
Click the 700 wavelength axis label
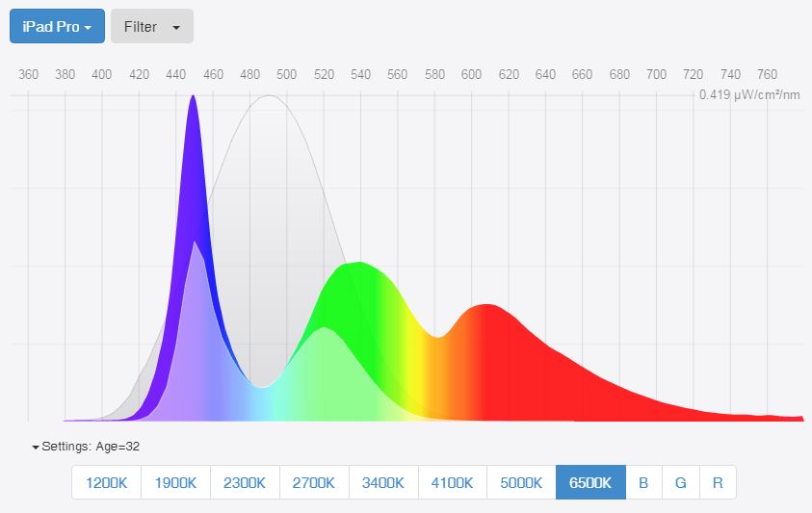point(656,74)
